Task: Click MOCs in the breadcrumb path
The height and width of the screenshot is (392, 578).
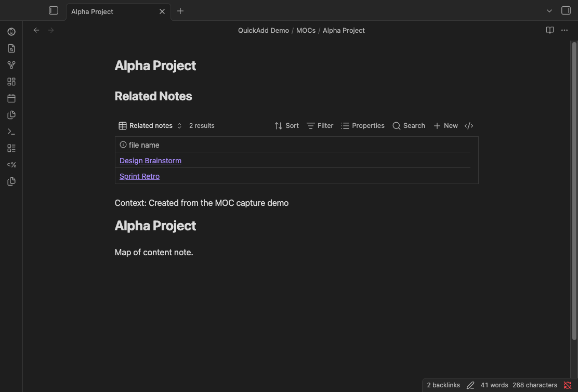Action: [x=306, y=30]
